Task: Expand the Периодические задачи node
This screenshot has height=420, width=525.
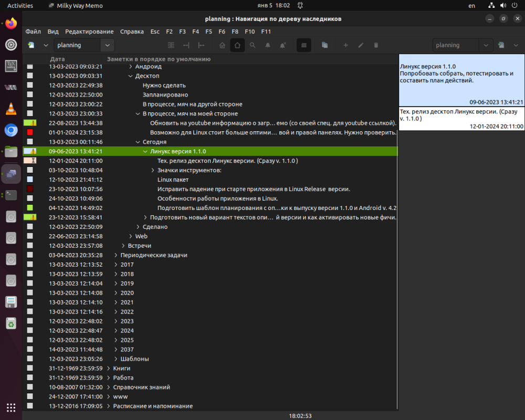Action: pyautogui.click(x=116, y=255)
